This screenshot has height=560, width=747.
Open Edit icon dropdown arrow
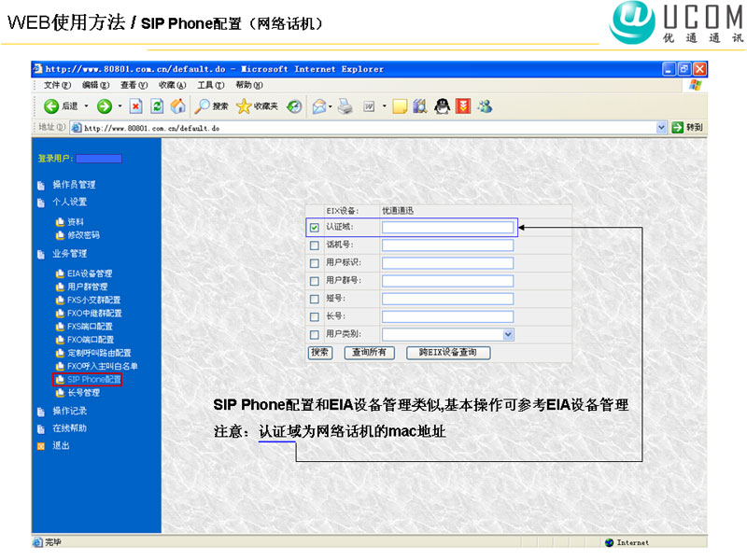(384, 106)
